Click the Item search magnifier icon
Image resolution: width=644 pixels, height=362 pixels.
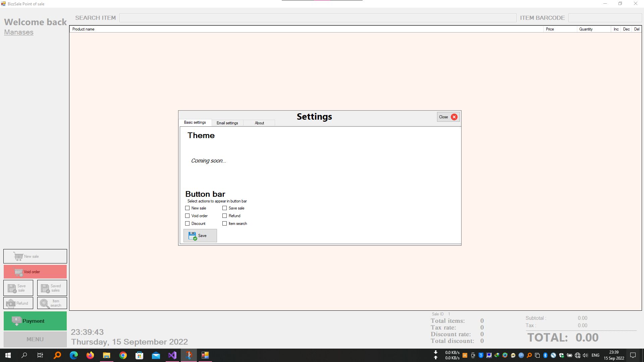44,303
